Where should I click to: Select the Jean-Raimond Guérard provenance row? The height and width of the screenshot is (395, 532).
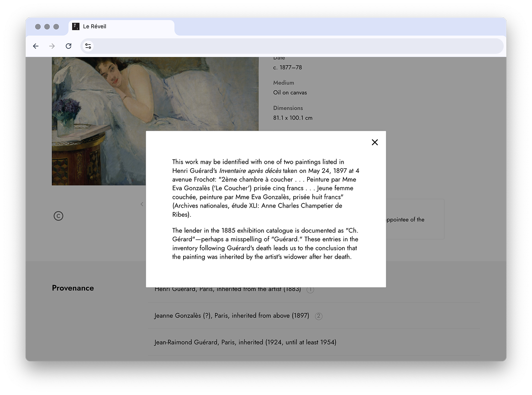tap(314, 342)
